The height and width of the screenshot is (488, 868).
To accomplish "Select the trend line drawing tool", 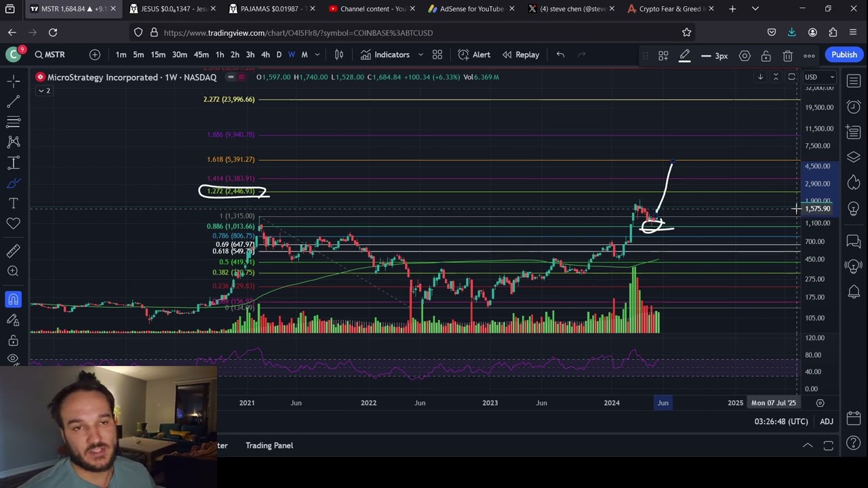I will coord(13,102).
